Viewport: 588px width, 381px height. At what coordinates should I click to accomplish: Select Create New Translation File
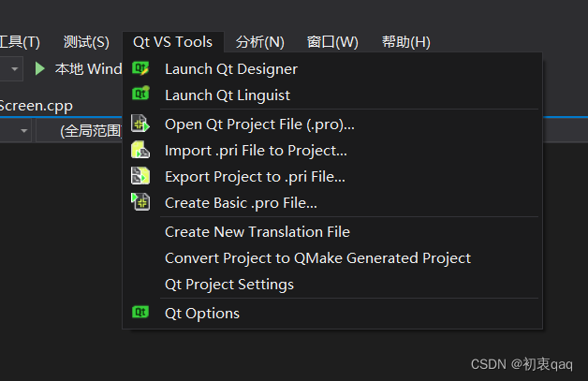(332, 232)
